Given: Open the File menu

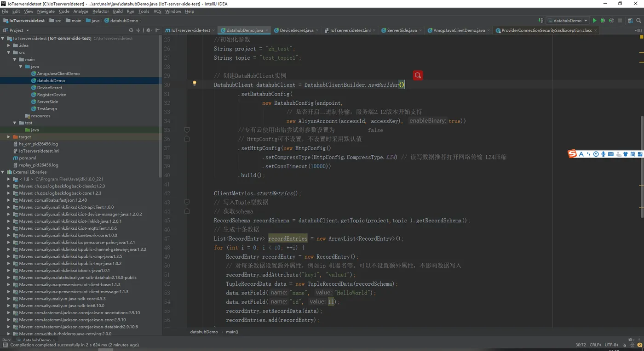Looking at the screenshot, I should (x=5, y=11).
